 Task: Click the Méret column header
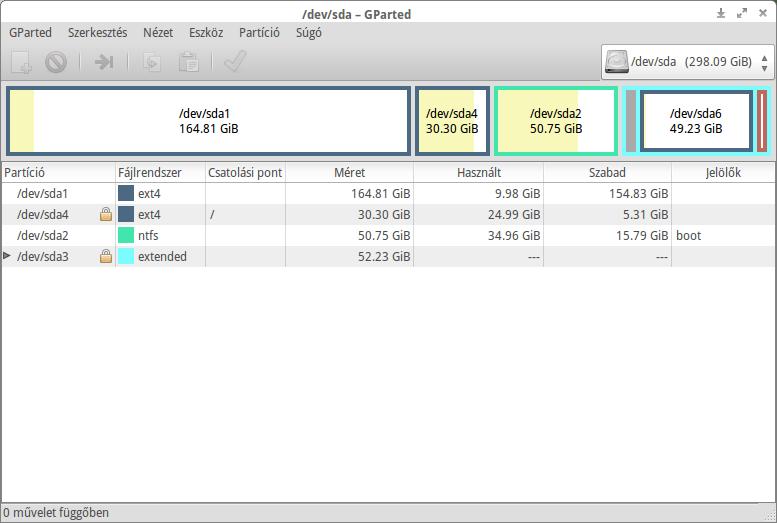pos(349,173)
